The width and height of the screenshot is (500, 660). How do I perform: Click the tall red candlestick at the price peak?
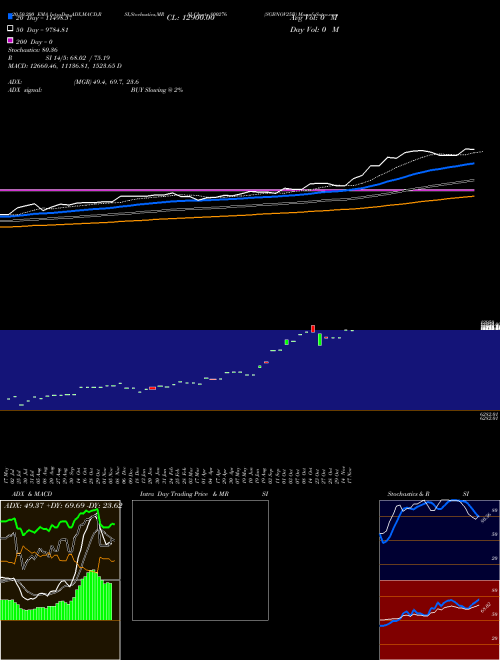pos(313,328)
